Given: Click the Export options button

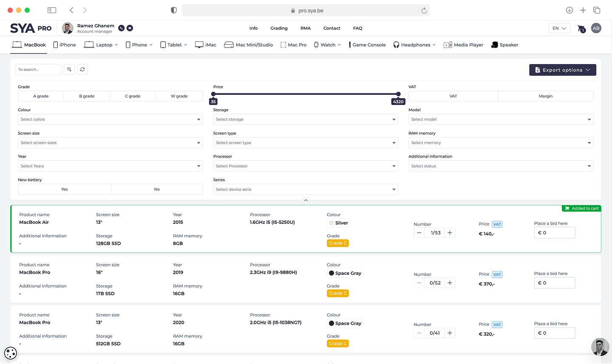Looking at the screenshot, I should click(x=563, y=70).
